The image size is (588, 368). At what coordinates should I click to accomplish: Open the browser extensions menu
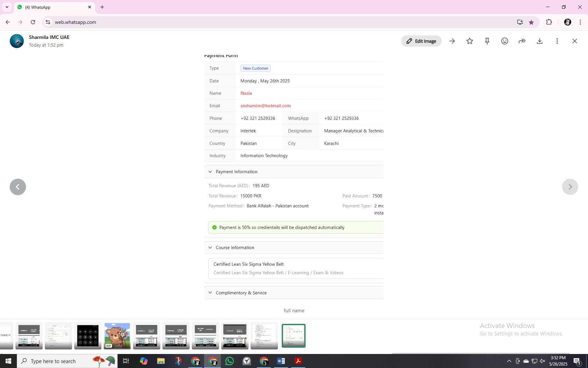click(549, 22)
